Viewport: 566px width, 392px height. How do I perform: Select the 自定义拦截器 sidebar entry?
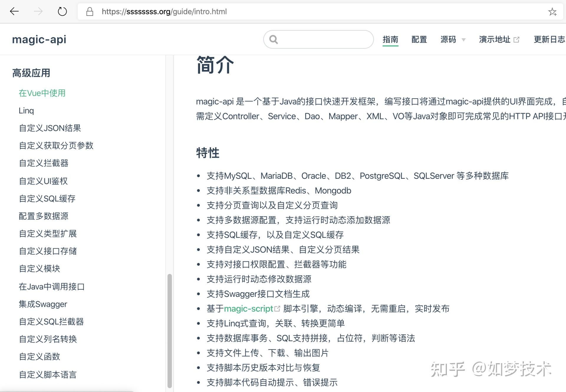44,163
